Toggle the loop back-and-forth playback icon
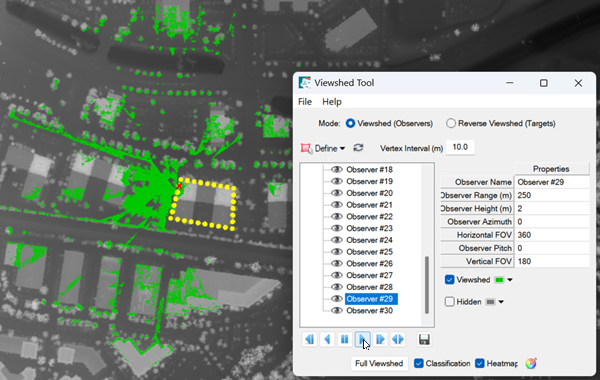The width and height of the screenshot is (600, 380). [398, 339]
